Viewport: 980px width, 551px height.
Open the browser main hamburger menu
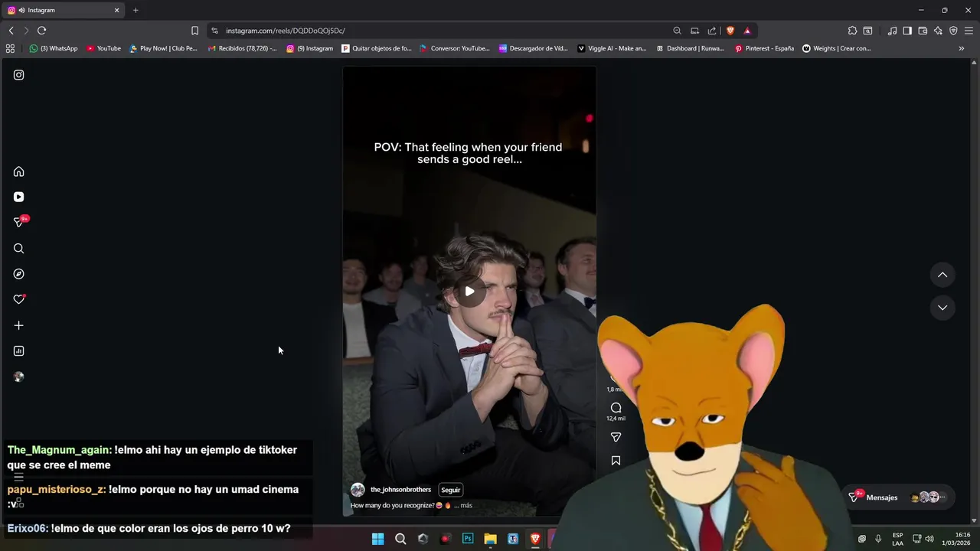pos(969,31)
